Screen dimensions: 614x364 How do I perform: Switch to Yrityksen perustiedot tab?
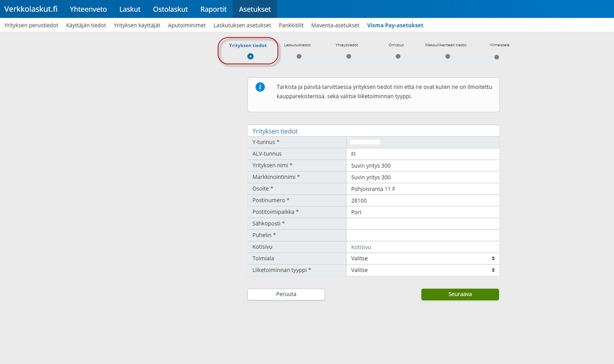[x=31, y=25]
